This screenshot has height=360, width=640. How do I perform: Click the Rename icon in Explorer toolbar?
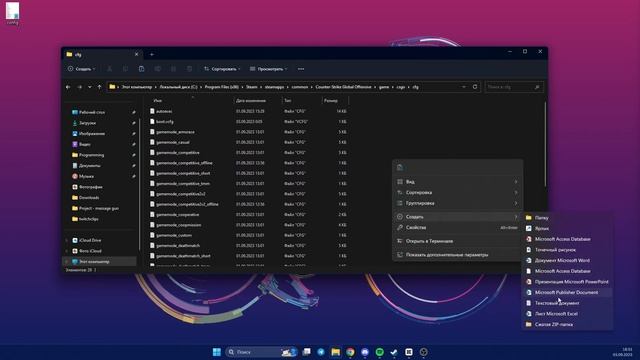click(x=158, y=69)
